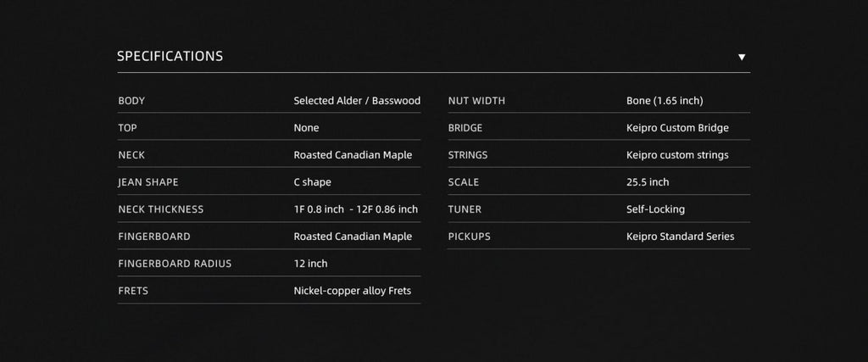This screenshot has height=362, width=868.
Task: Click the FINGERBOARD RADIUS label
Action: [175, 264]
